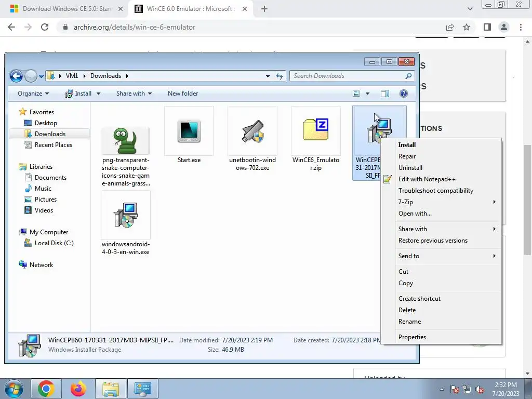Toggle the Explorer preview pane icon
The image size is (532, 399).
[x=385, y=94]
